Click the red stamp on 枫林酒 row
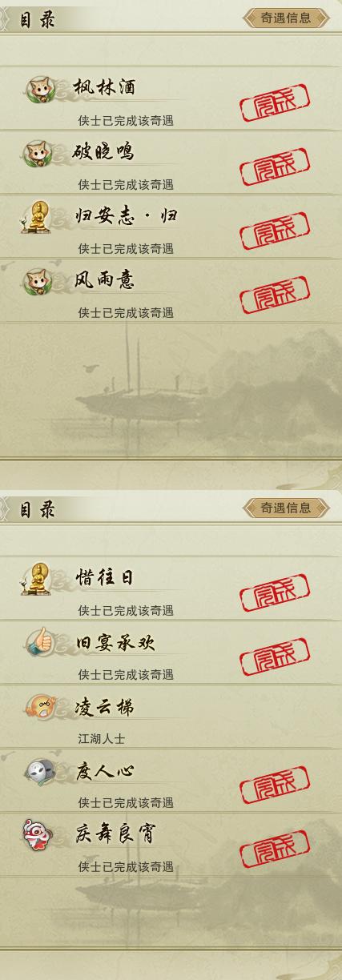 pos(275,102)
